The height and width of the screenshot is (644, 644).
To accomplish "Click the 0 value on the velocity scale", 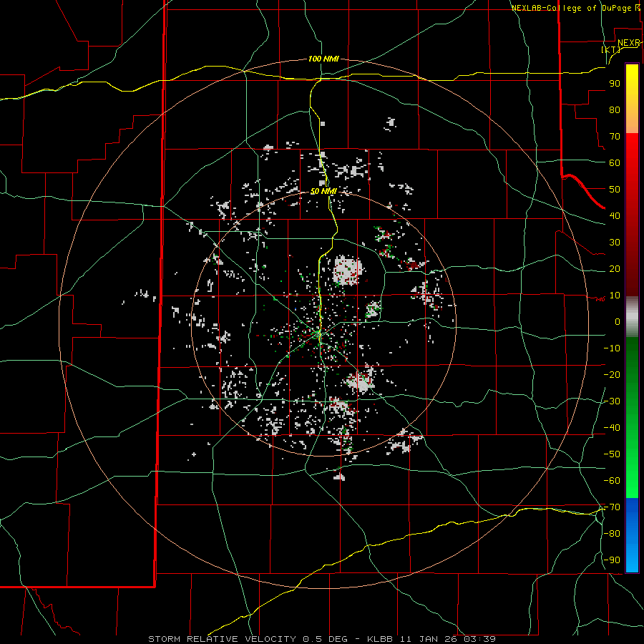I will coord(618,321).
